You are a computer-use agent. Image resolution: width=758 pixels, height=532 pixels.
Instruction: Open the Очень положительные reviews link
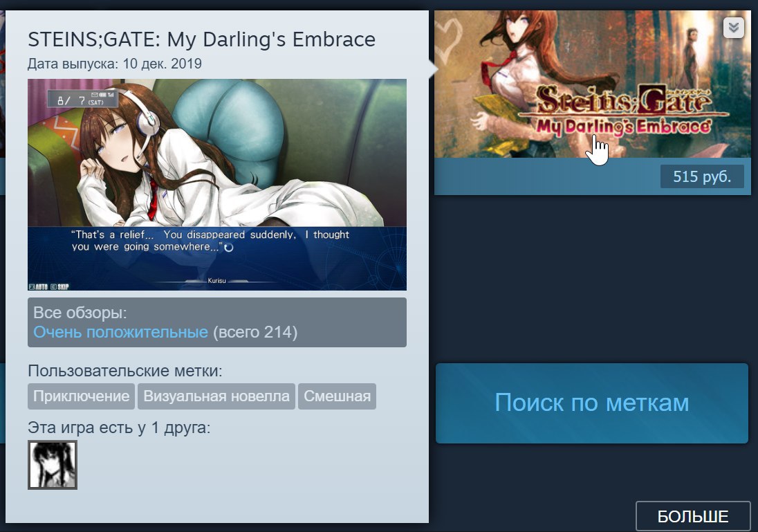(120, 332)
